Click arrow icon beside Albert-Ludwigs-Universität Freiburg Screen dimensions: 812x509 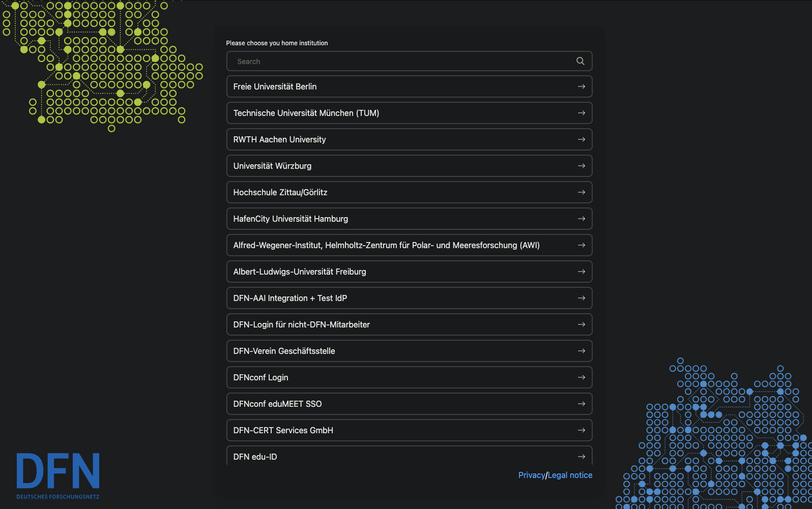(581, 272)
